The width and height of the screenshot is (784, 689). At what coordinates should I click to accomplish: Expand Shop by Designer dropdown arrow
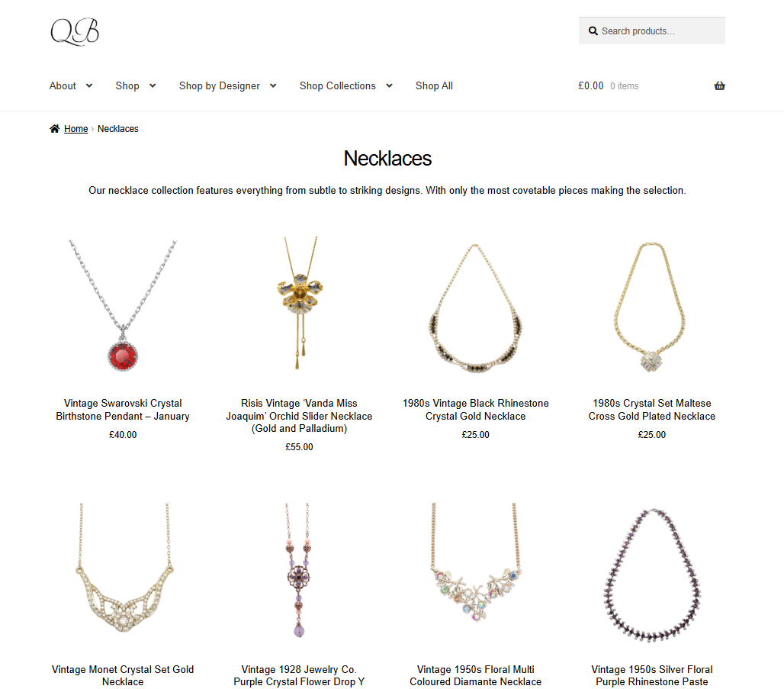[x=273, y=85]
